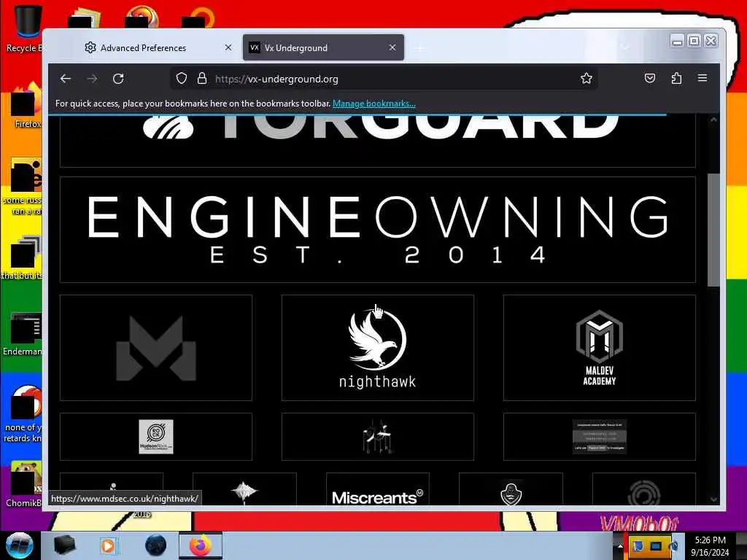Click the spiky waveform logo sponsor tile

[244, 489]
